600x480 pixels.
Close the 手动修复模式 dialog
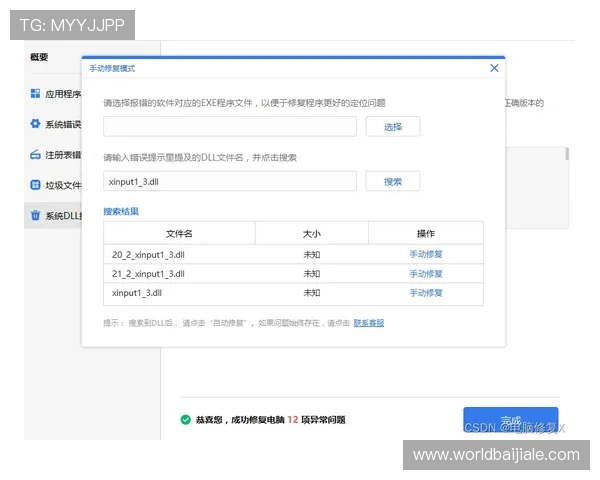(494, 68)
